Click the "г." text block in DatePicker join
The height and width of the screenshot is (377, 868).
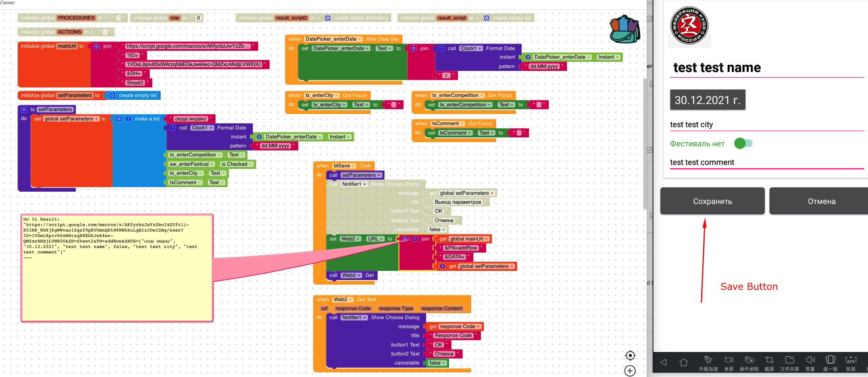[x=446, y=75]
